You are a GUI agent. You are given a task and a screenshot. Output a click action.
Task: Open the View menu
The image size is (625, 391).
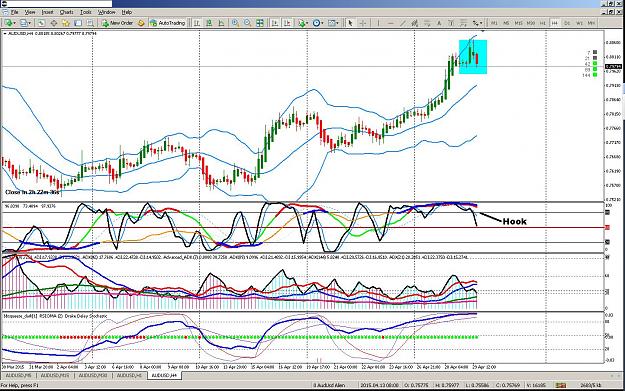click(x=30, y=12)
